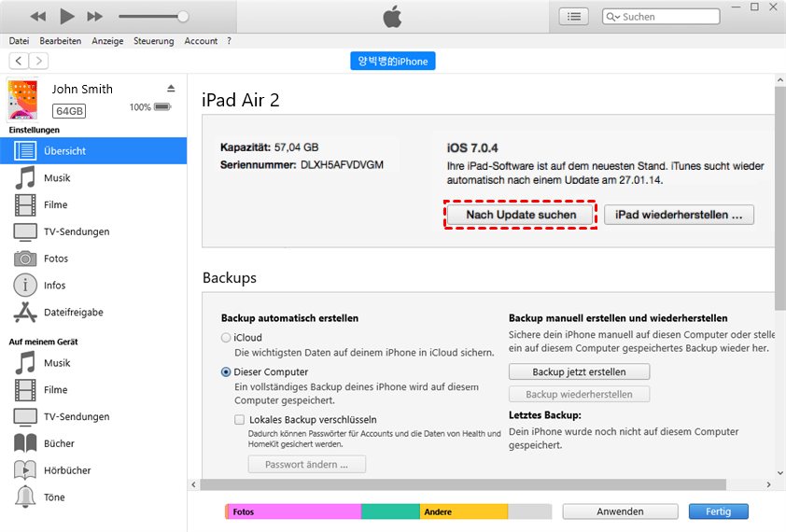This screenshot has height=532, width=786.
Task: Navigate forward with the right chevron
Action: (38, 61)
